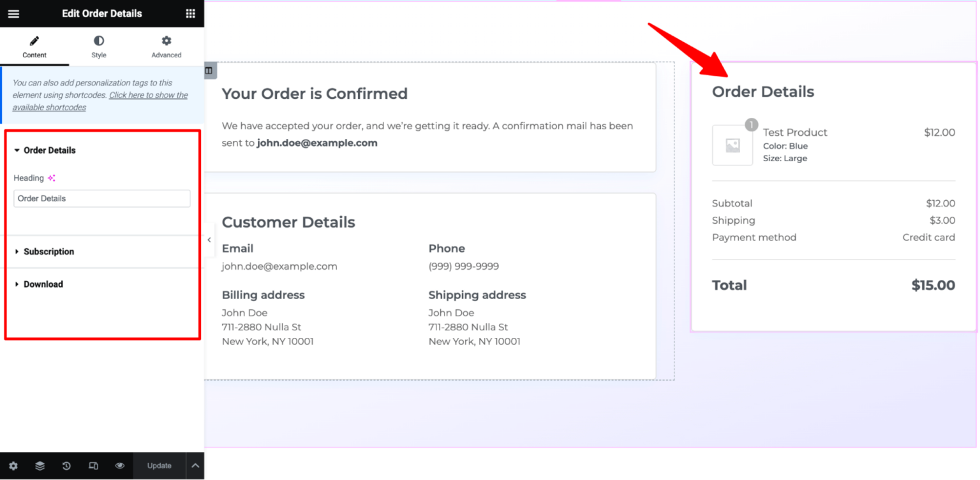The image size is (980, 480).
Task: Open the widgets grid icon
Action: pos(190,13)
